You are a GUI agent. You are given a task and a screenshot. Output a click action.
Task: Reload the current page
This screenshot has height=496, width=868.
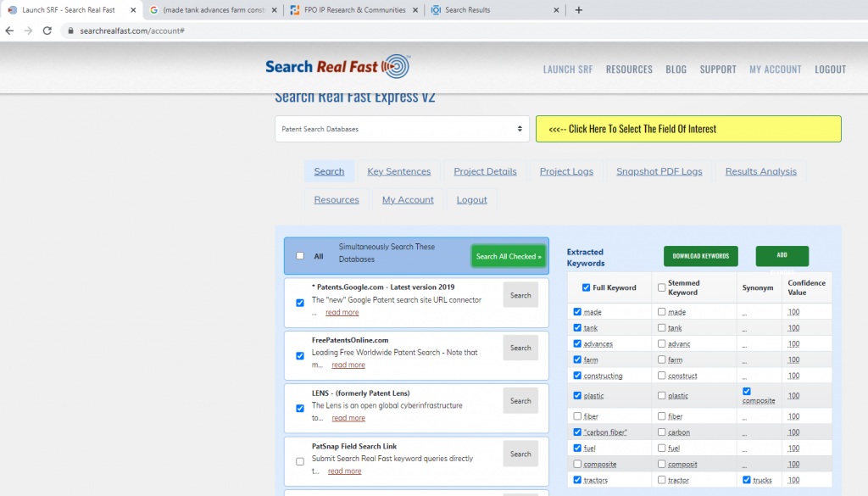tap(47, 31)
